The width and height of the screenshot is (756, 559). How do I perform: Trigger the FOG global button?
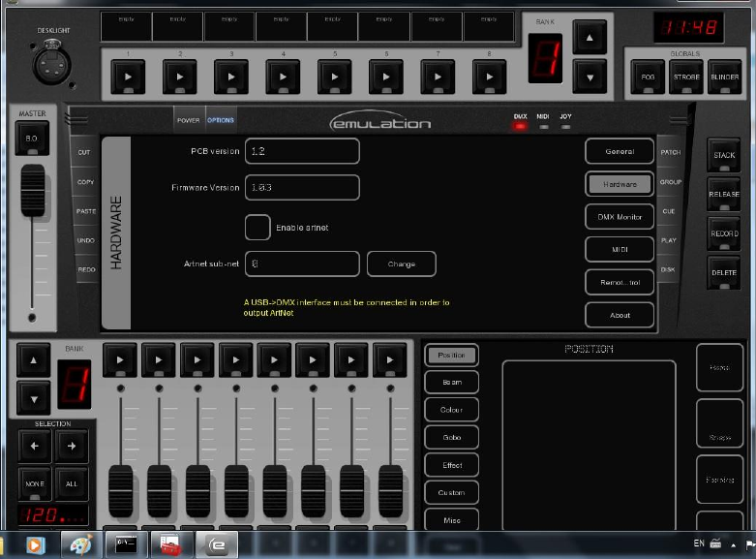click(x=648, y=78)
